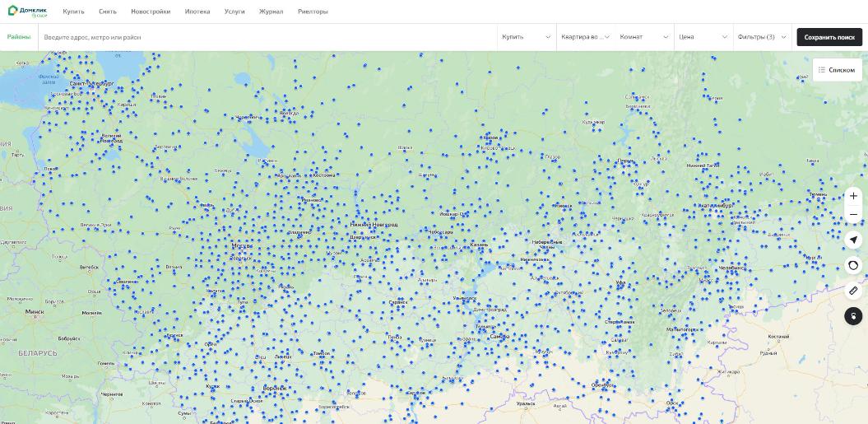Open the Комнат rooms dropdown

click(x=644, y=37)
